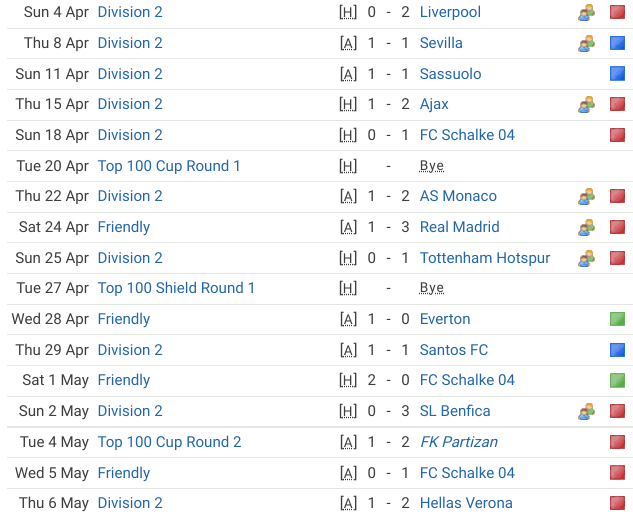633x516 pixels.
Task: Click the blue result square for Santos FC
Action: click(x=617, y=350)
